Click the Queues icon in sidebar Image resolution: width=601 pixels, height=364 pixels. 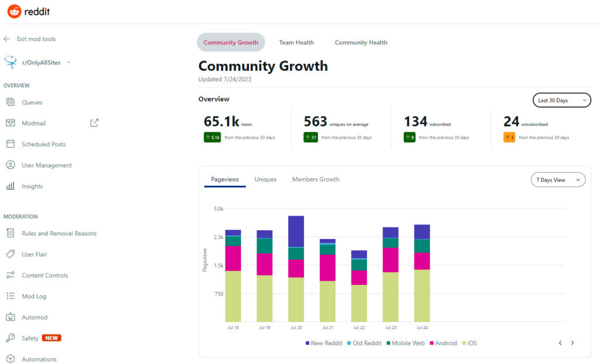(10, 102)
